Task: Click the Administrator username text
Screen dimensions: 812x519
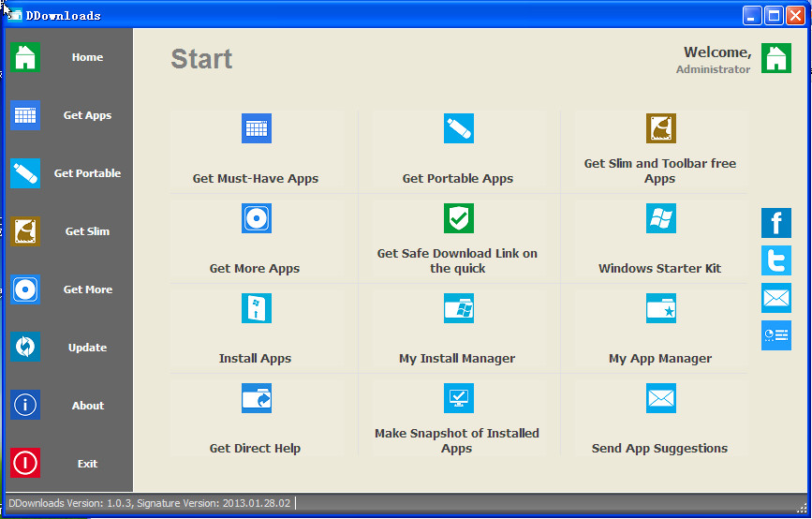Action: (x=713, y=69)
